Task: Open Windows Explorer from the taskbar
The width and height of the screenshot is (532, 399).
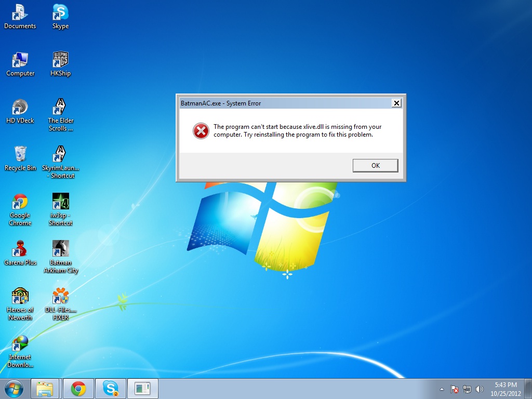Action: (45, 389)
